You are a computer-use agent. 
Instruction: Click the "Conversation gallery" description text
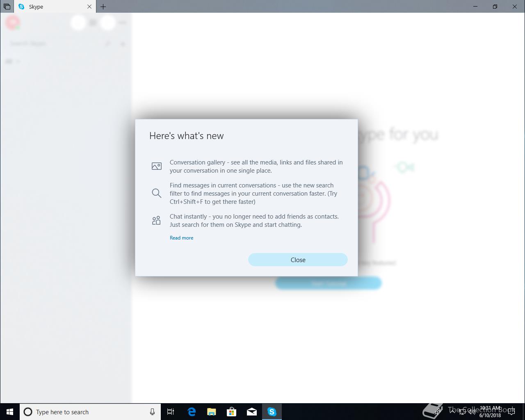pyautogui.click(x=256, y=167)
